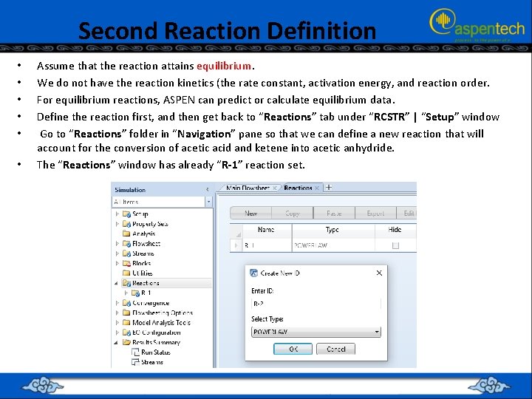Collapse the Results Summary tree node
This screenshot has width=532, height=399.
pyautogui.click(x=117, y=342)
